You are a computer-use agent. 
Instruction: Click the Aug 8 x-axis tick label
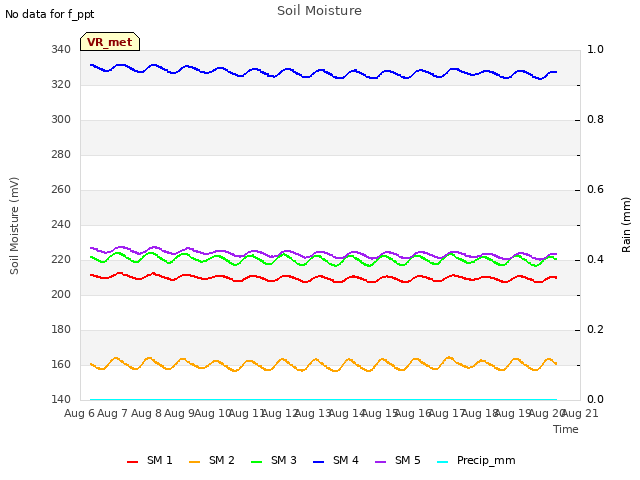point(146,413)
